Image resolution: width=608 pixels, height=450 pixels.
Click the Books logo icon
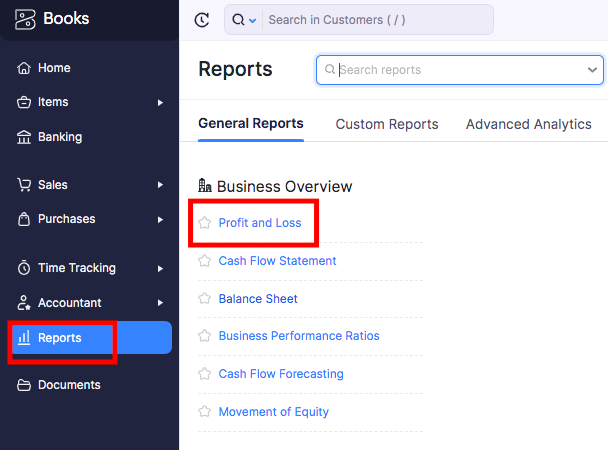(25, 19)
